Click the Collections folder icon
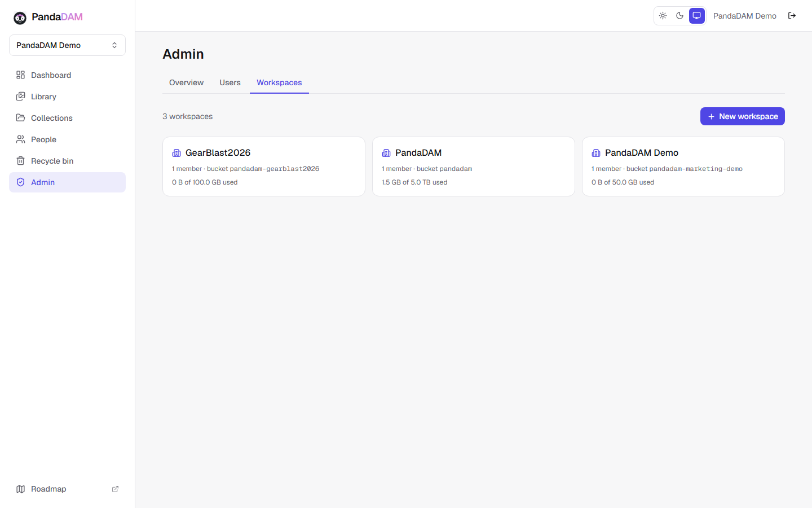 tap(20, 118)
